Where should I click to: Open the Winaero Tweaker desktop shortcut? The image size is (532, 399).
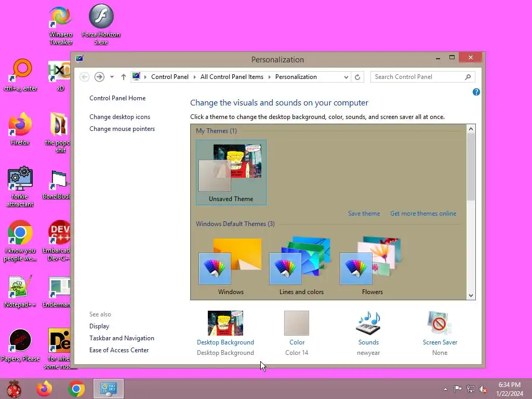pos(60,24)
